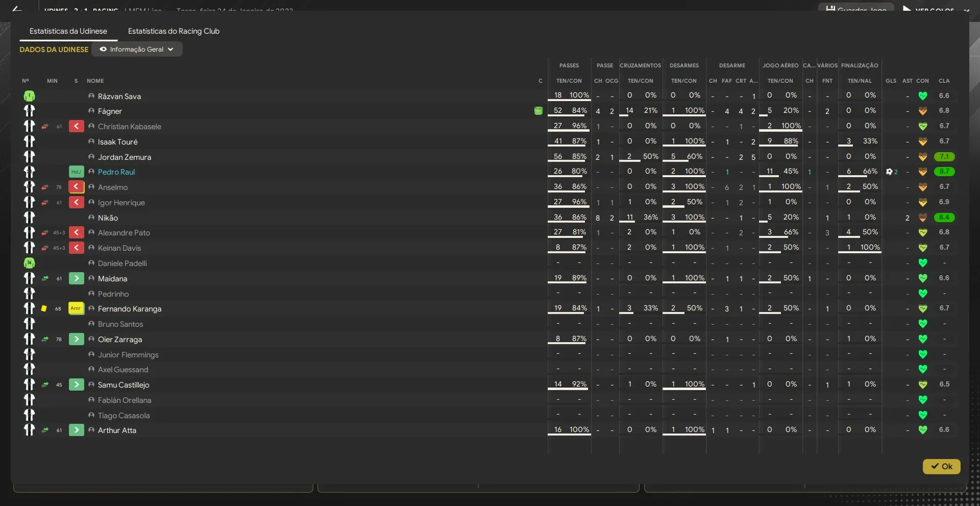Click Samu Castillejo's name
Image resolution: width=980 pixels, height=506 pixels.
point(124,385)
